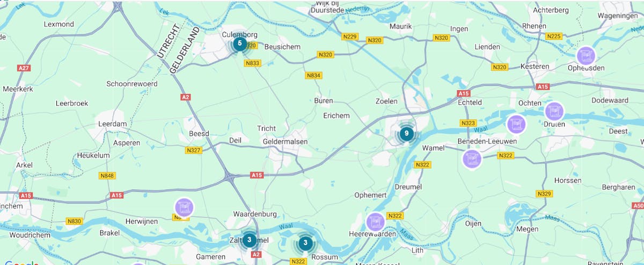Click the Waardenburg place label

[255, 214]
